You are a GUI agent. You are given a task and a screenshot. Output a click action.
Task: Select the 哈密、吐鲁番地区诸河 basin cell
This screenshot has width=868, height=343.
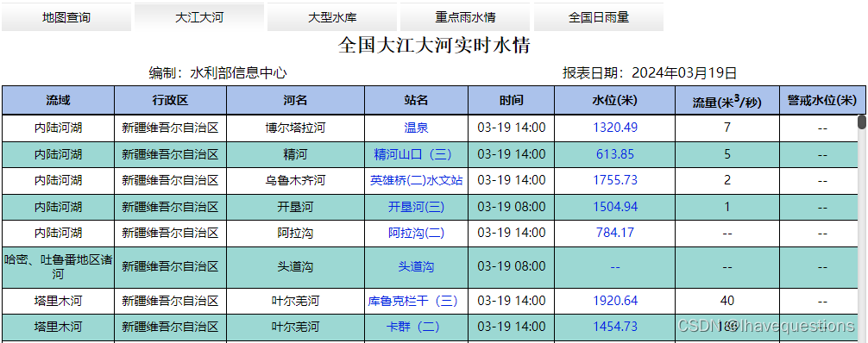(x=58, y=267)
